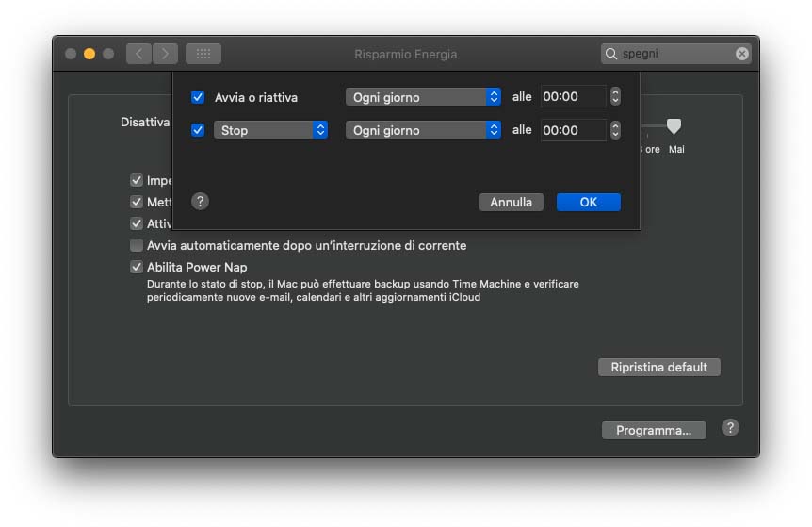Open the Stop action dropdown
The width and height of the screenshot is (812, 527).
pos(271,129)
